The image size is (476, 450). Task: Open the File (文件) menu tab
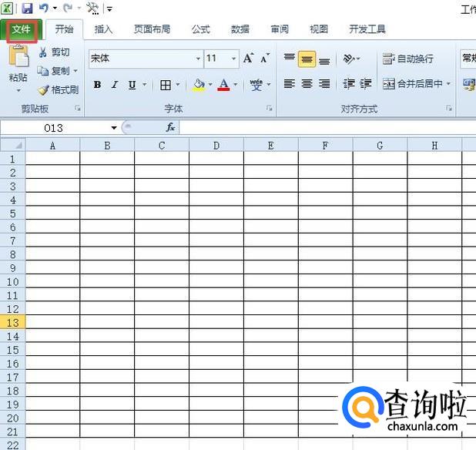point(21,29)
